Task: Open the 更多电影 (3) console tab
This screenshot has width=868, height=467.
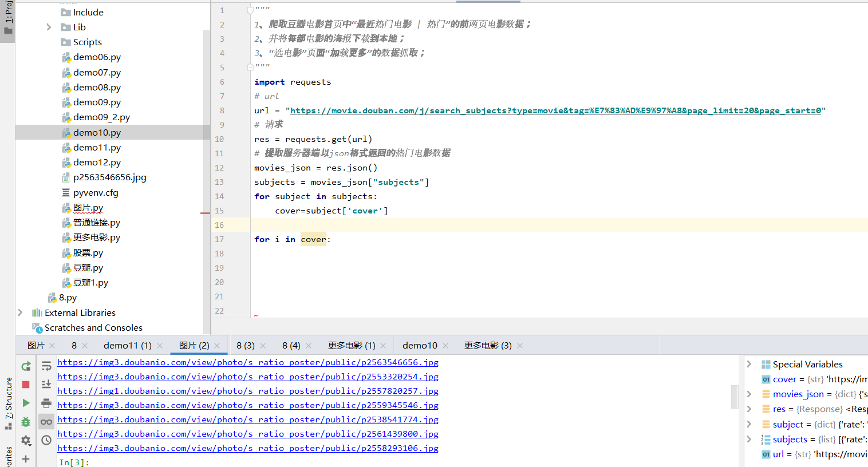Action: pyautogui.click(x=488, y=346)
